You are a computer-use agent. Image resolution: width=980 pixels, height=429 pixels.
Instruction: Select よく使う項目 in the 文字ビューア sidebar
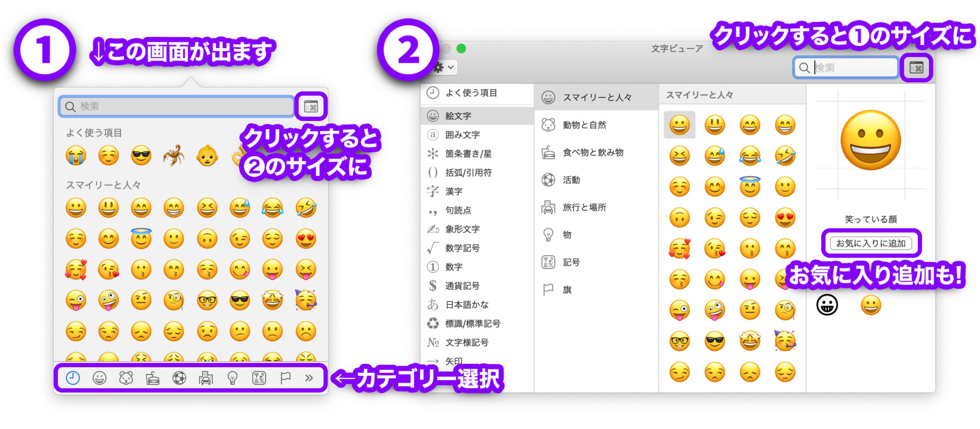click(477, 93)
